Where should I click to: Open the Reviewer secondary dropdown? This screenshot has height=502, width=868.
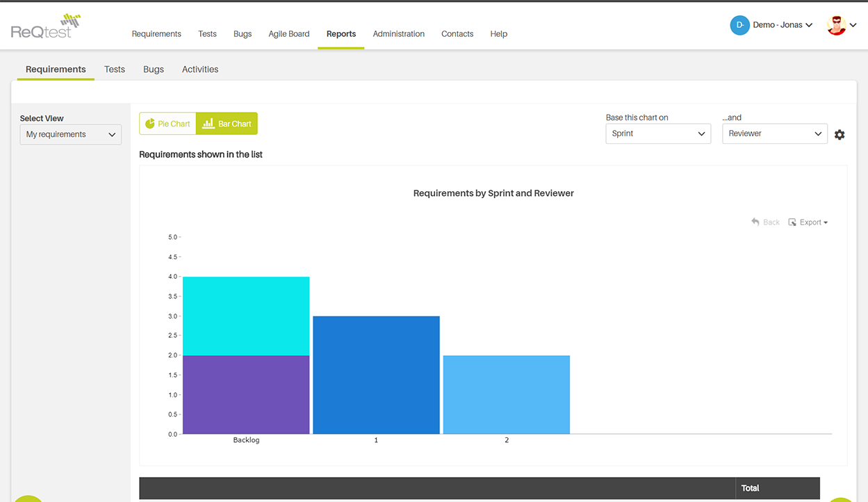click(774, 133)
